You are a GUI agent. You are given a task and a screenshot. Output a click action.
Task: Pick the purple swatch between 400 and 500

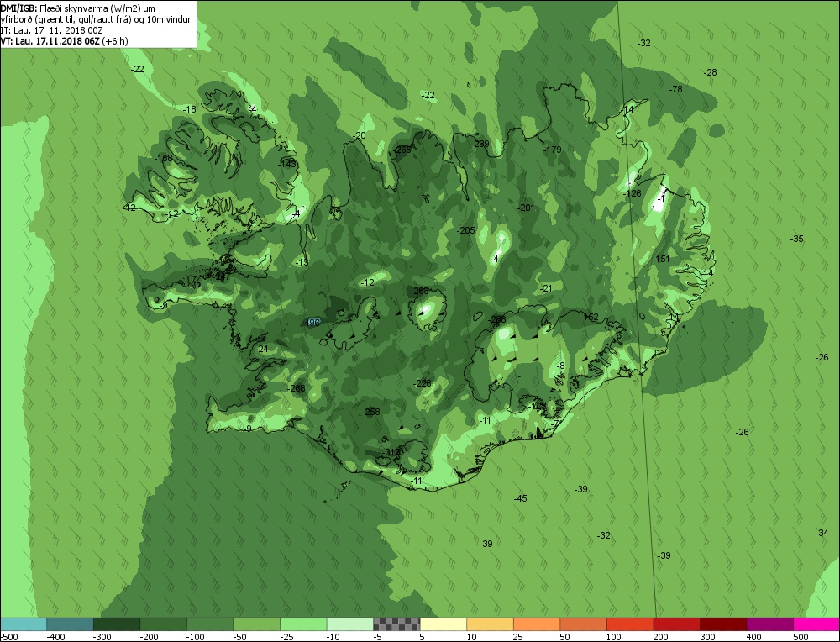(x=769, y=624)
